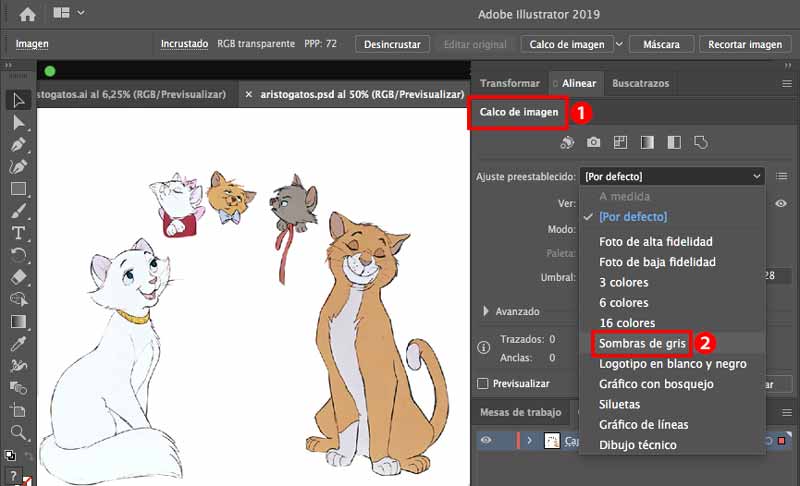Go to the Home screen icon
This screenshot has width=800, height=486.
pyautogui.click(x=27, y=14)
